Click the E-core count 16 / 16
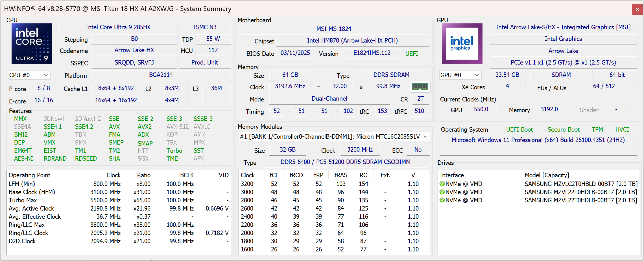This screenshot has height=261, width=644. coord(44,100)
